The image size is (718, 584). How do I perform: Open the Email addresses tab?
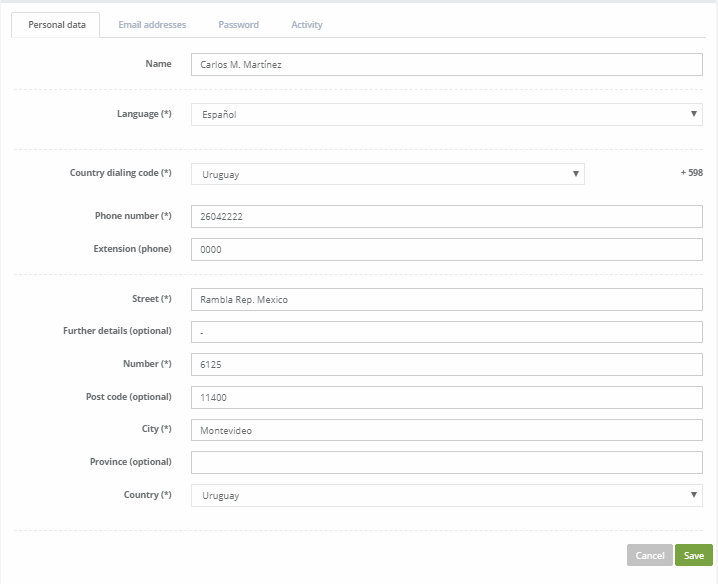click(x=152, y=25)
